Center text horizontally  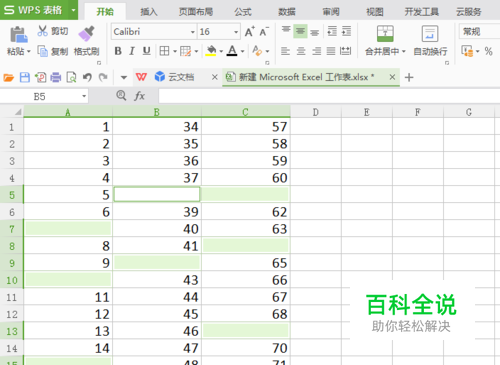(301, 51)
